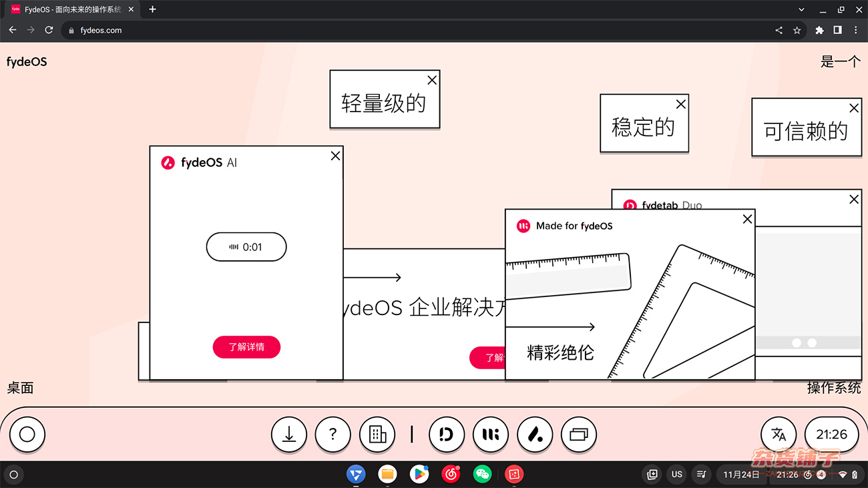This screenshot has height=488, width=868.
Task: Open the fydetab Duo icon in the page dock
Action: (447, 435)
